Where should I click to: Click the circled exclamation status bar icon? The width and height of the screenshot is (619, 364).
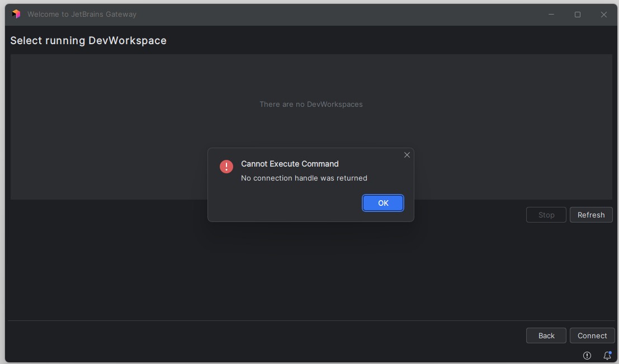(587, 355)
